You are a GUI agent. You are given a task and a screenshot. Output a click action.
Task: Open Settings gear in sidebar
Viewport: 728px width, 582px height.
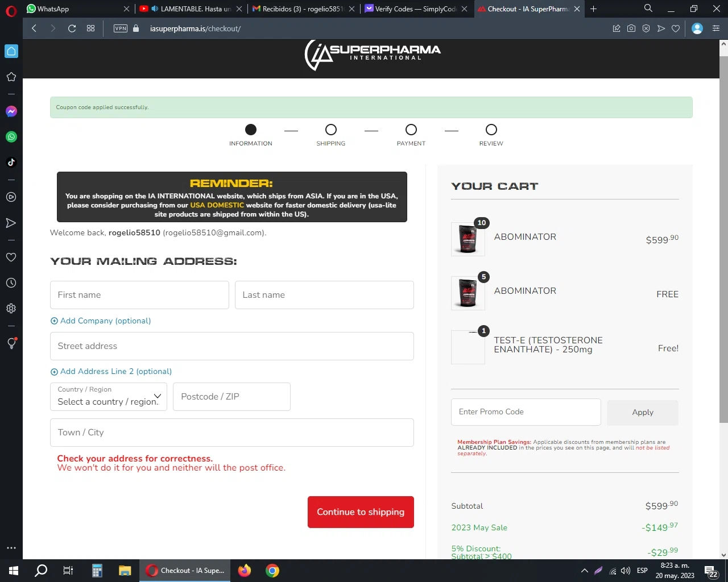[x=11, y=309]
